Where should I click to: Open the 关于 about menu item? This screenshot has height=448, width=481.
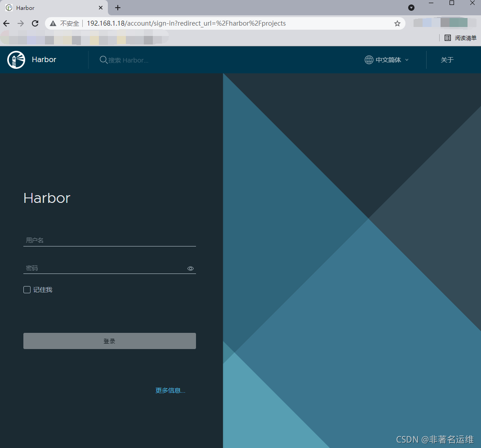coord(447,60)
